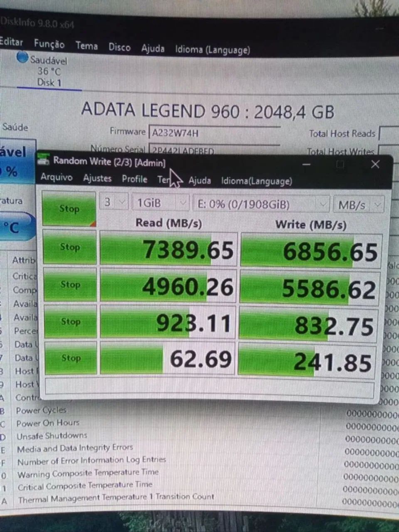The height and width of the screenshot is (532, 399).
Task: Open Função menu in CrystalDiskInfo
Action: [49, 44]
